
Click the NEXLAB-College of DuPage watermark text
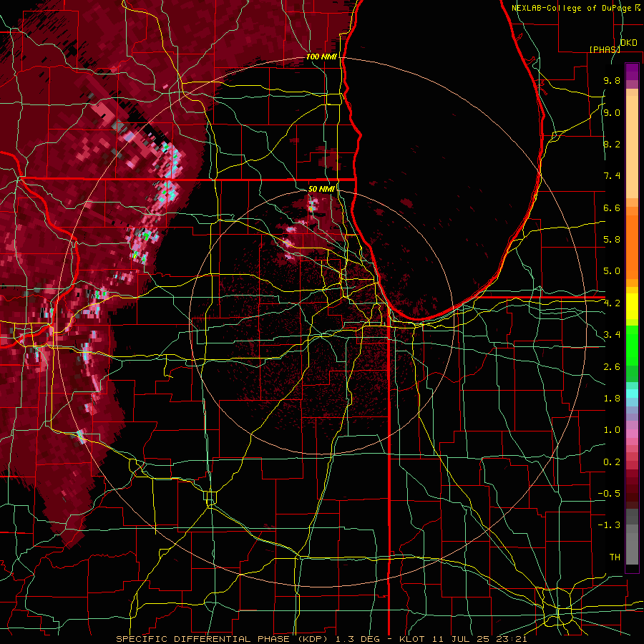point(571,8)
